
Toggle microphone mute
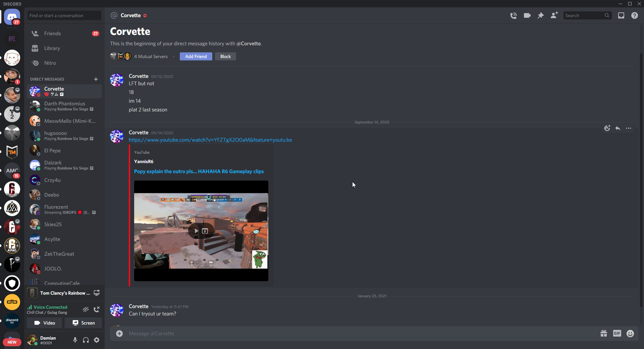(x=75, y=340)
